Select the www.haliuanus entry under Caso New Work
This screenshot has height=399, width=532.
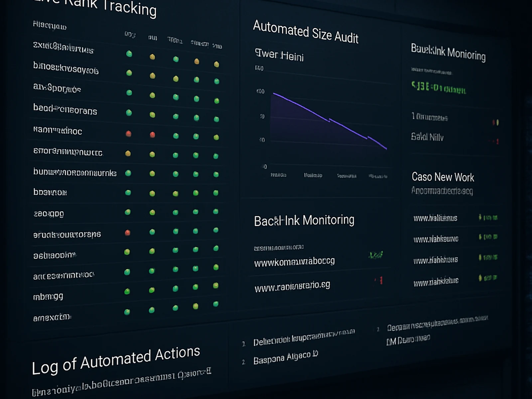pos(435,218)
